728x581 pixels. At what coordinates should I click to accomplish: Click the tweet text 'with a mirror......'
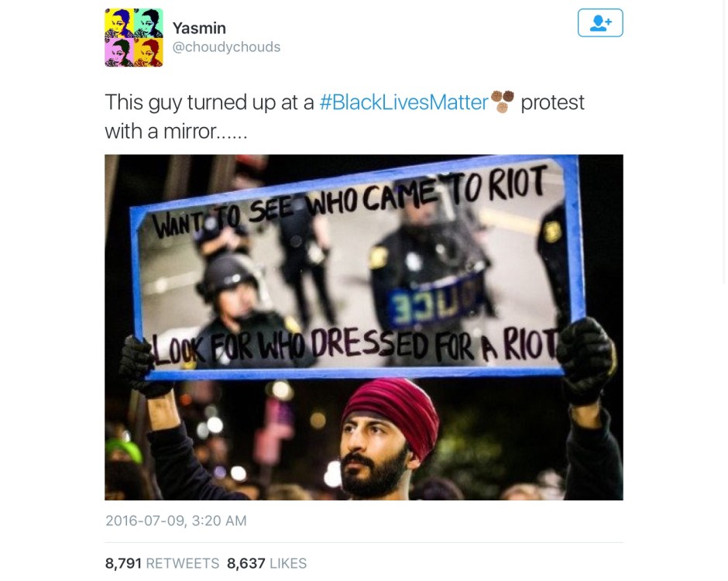click(176, 132)
